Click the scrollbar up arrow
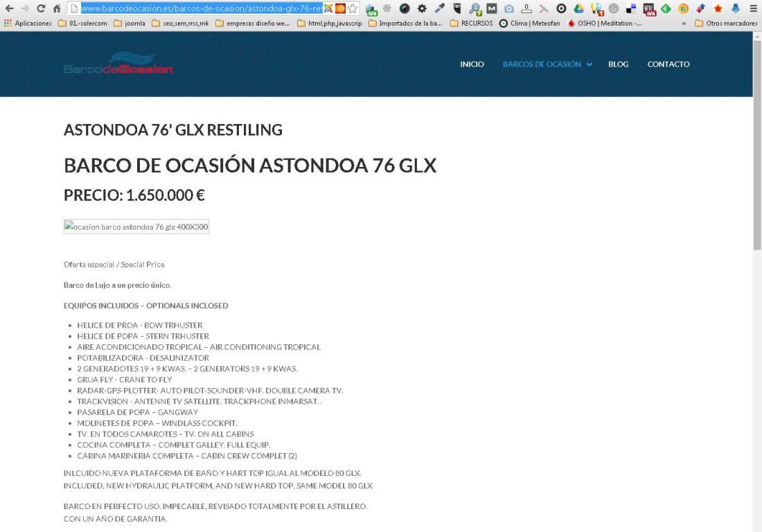The width and height of the screenshot is (762, 532). point(757,36)
